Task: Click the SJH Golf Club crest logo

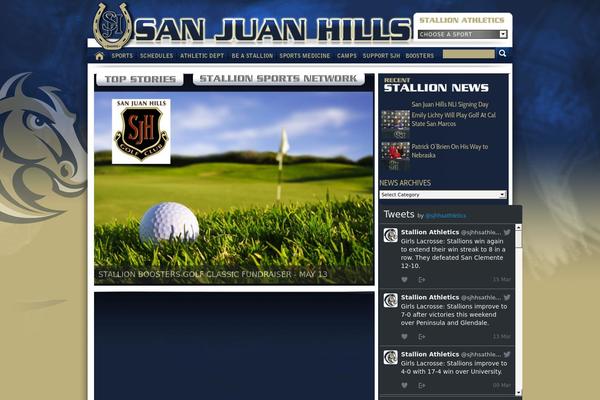Action: click(141, 131)
